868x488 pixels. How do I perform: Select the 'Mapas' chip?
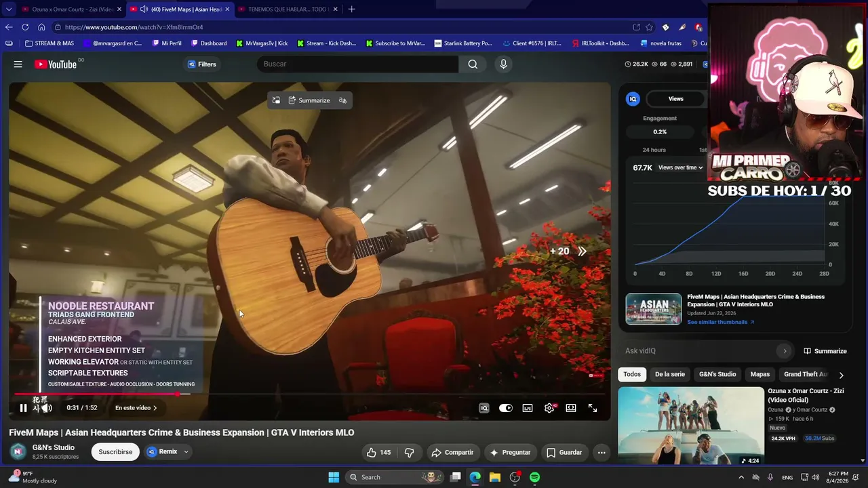(x=760, y=374)
